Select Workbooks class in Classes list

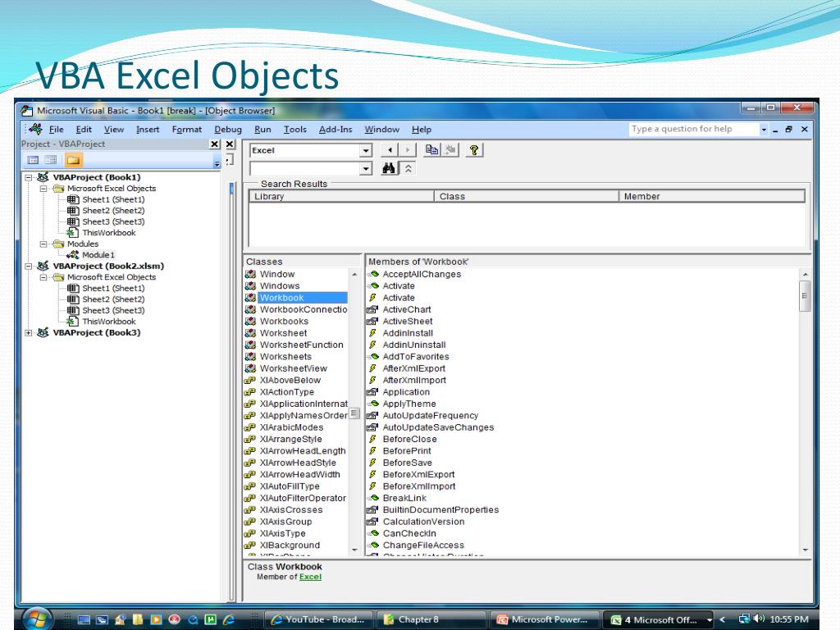coord(284,322)
